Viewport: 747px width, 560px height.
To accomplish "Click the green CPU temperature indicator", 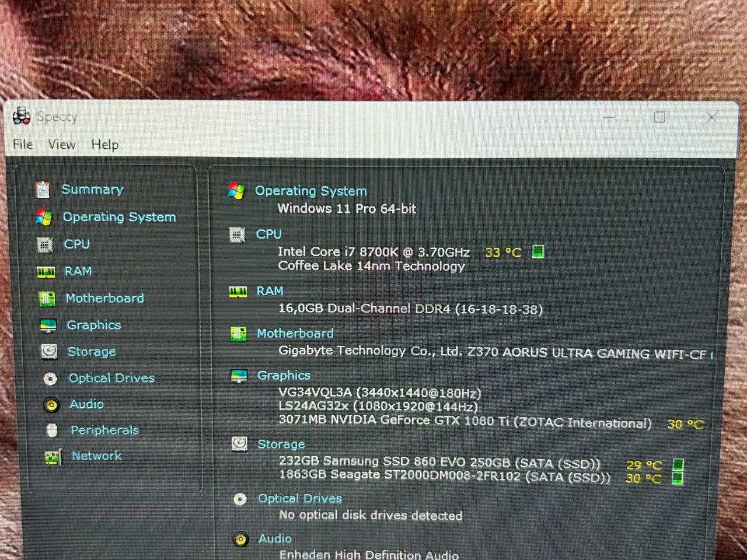I will 538,251.
